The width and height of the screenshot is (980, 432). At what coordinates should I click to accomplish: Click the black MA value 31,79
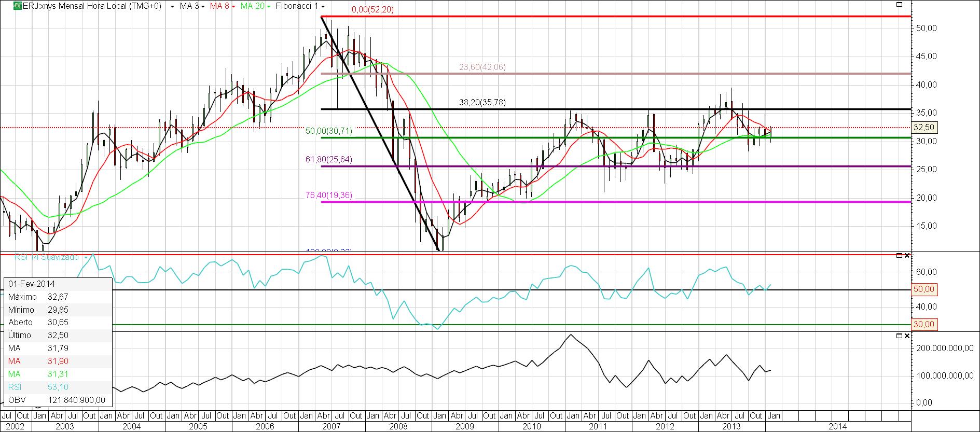coord(58,348)
